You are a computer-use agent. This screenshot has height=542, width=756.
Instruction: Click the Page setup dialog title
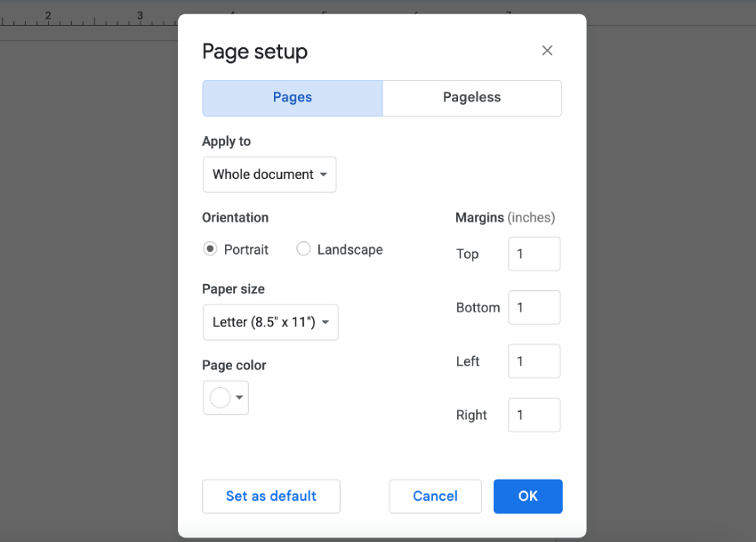[x=254, y=52]
